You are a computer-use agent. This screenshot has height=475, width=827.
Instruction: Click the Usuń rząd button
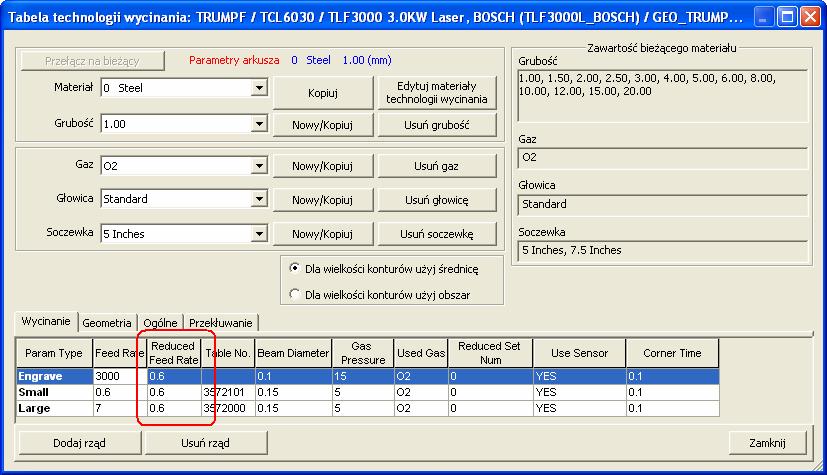[206, 443]
